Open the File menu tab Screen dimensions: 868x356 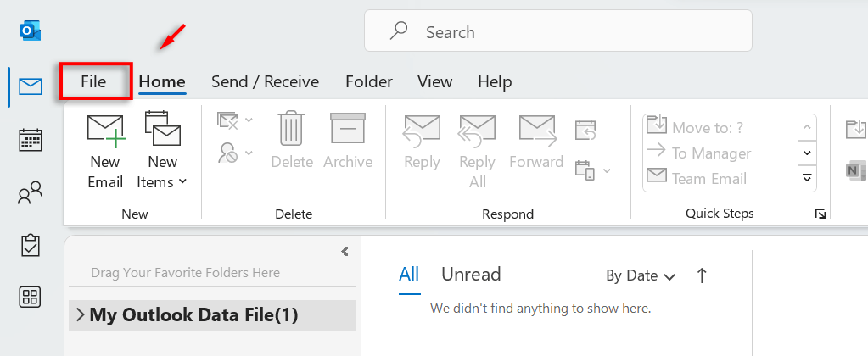click(93, 82)
